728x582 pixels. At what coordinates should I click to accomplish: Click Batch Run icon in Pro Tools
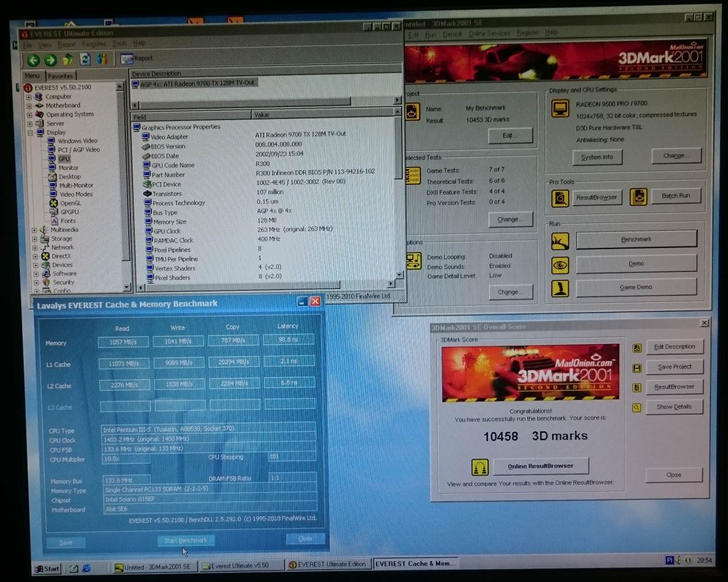tap(638, 197)
